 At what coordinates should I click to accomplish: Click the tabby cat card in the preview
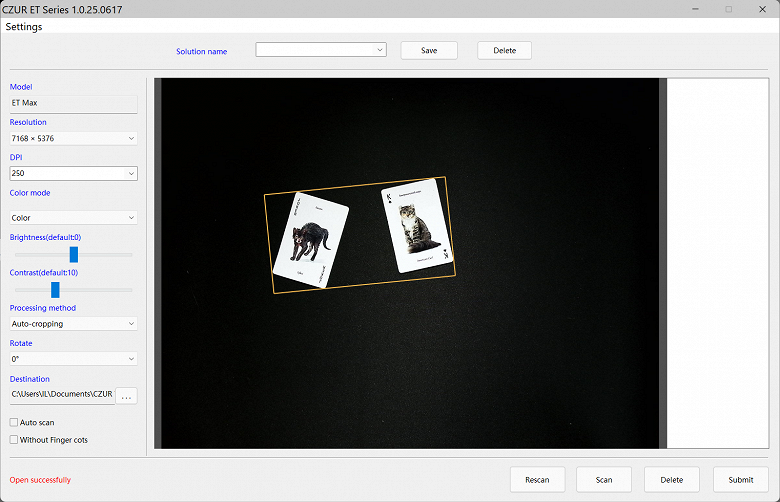click(417, 226)
